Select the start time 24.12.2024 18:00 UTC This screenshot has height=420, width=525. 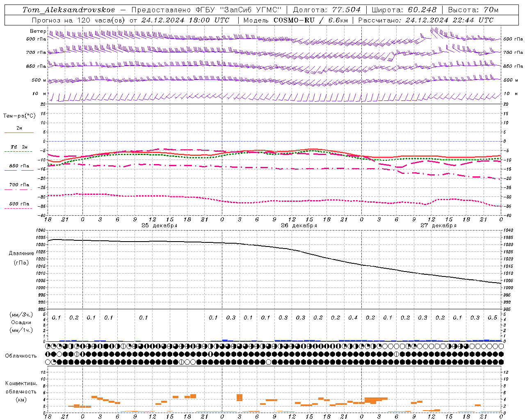tap(185, 20)
